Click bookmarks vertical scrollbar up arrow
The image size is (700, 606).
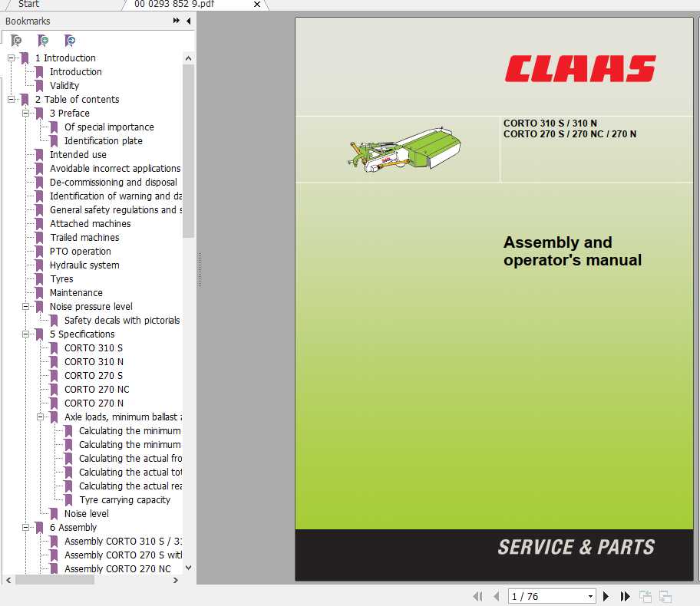point(188,58)
